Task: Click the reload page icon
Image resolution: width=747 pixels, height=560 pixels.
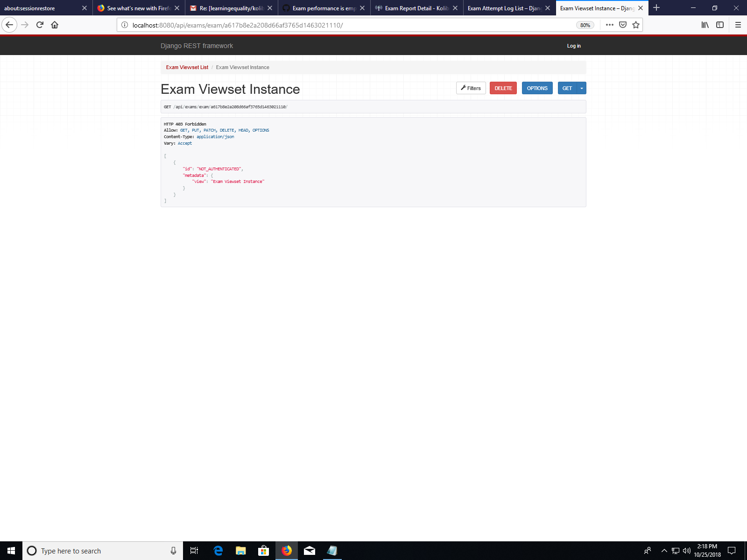Action: point(39,25)
